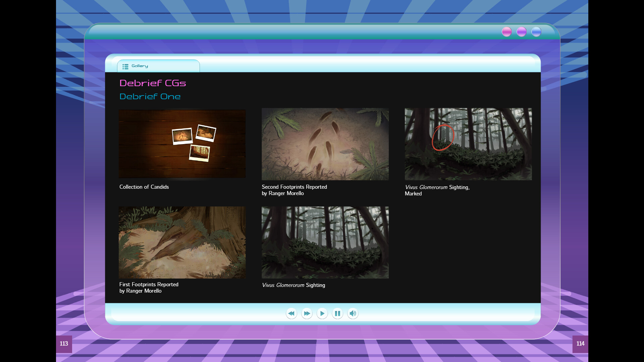Click the blue orb window button
The image size is (644, 362).
click(x=536, y=32)
